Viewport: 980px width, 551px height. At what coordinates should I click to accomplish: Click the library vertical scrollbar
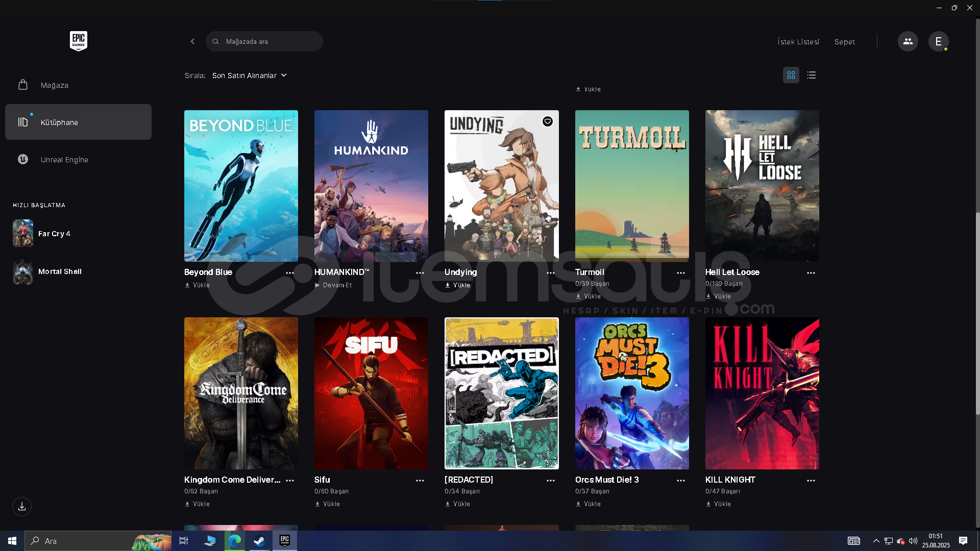tap(977, 313)
